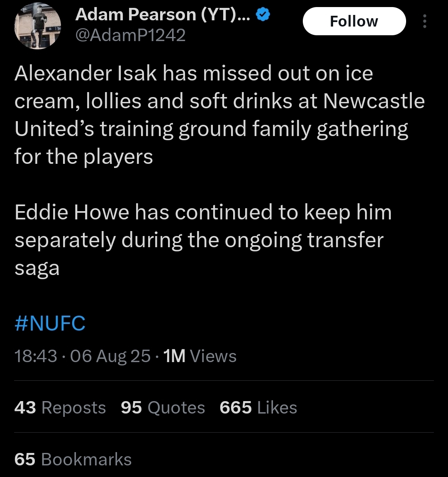Open the 1M Views analytics
Viewport: 448px width, 477px height.
point(200,356)
